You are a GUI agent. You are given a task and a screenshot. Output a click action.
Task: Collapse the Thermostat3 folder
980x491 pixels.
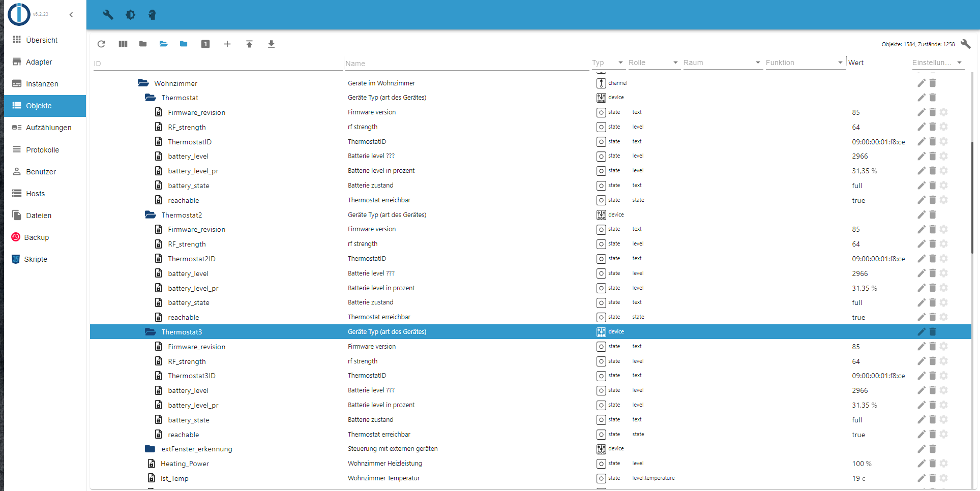click(x=150, y=332)
